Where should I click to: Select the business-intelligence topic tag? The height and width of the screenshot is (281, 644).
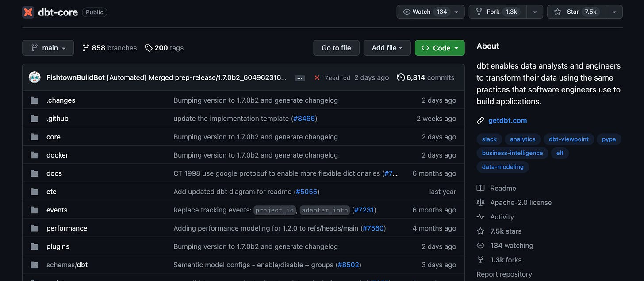(x=512, y=153)
